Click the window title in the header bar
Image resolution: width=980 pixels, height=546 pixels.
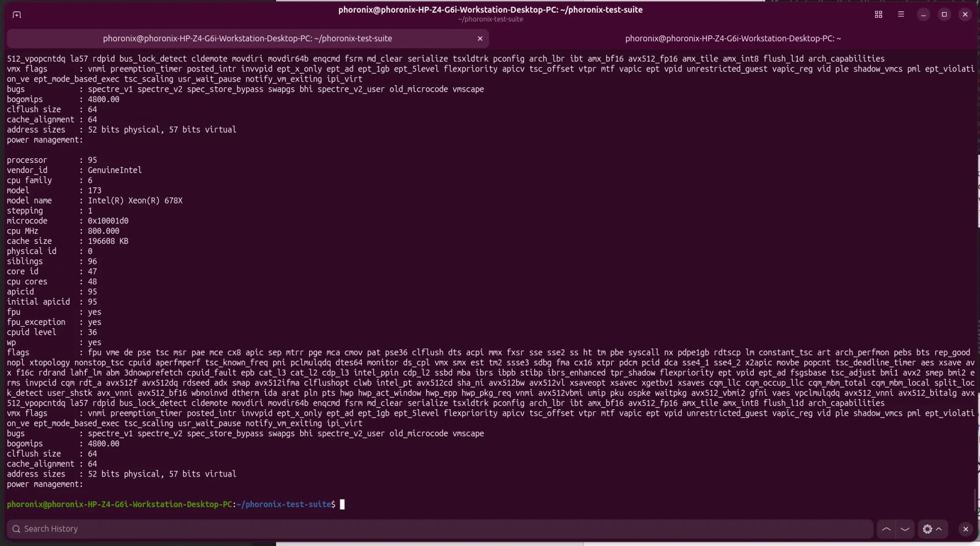point(490,10)
